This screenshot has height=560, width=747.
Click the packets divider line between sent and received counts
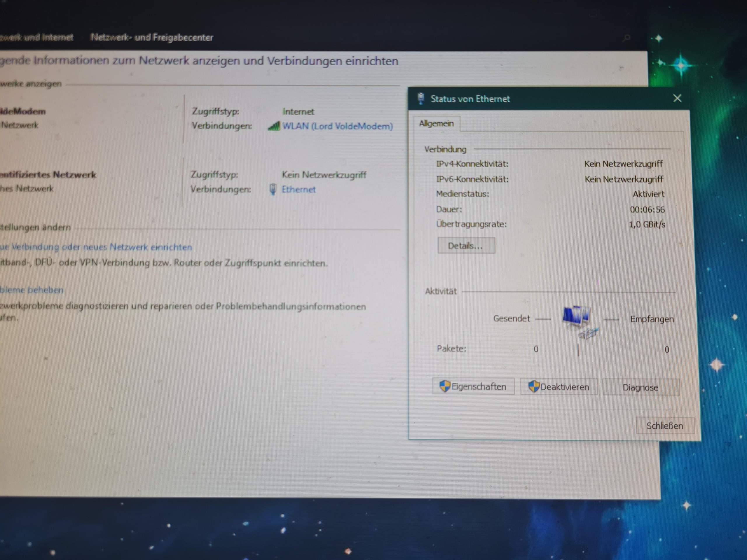(578, 349)
